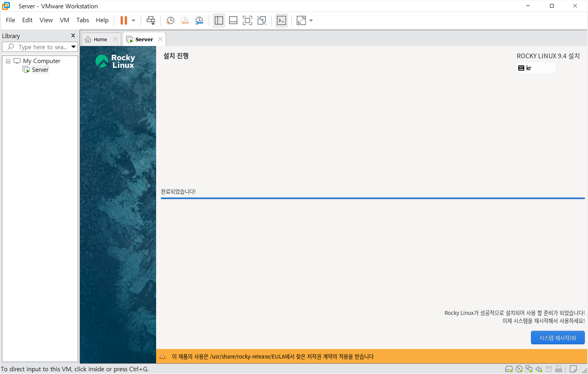Viewport: 588px width, 374px height.
Task: Click the message log icon in status bar
Action: [x=573, y=369]
